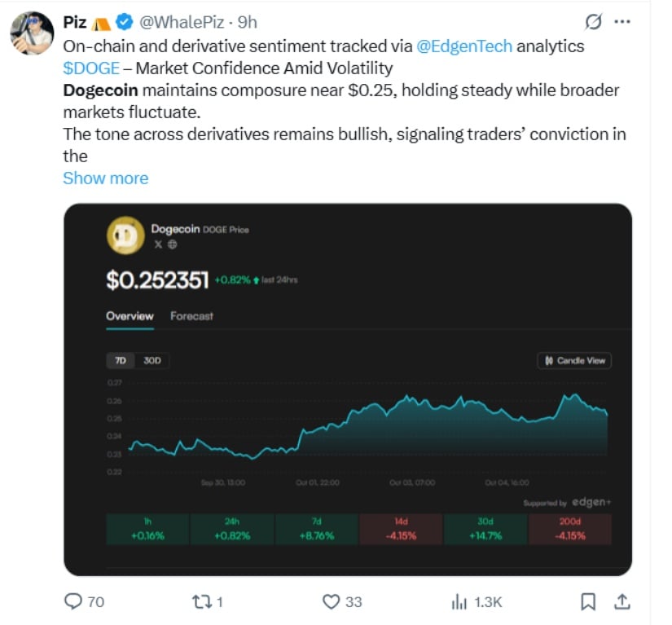The width and height of the screenshot is (672, 625).
Task: Click the blue verified badge
Action: coord(125,21)
